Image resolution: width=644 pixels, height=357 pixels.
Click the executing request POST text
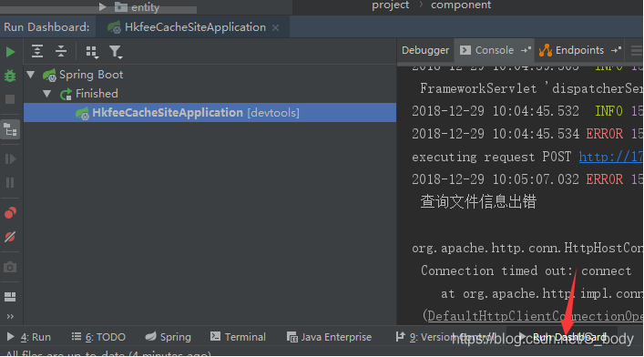click(x=491, y=157)
